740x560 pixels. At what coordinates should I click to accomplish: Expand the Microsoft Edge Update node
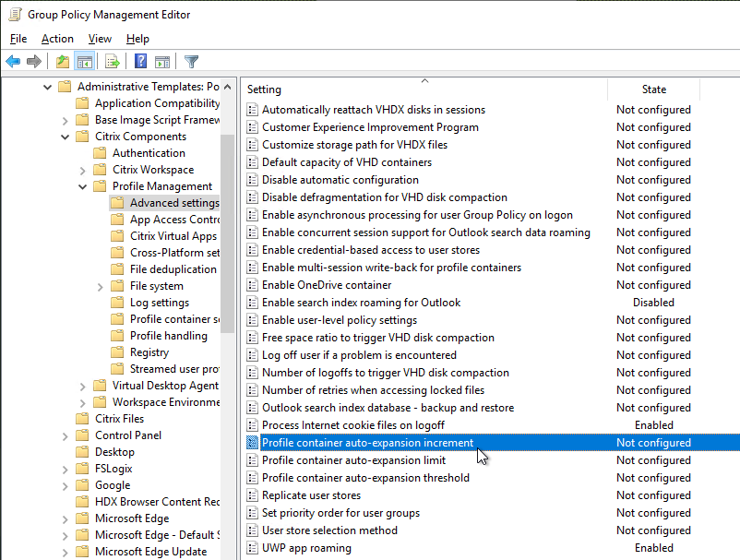[66, 552]
